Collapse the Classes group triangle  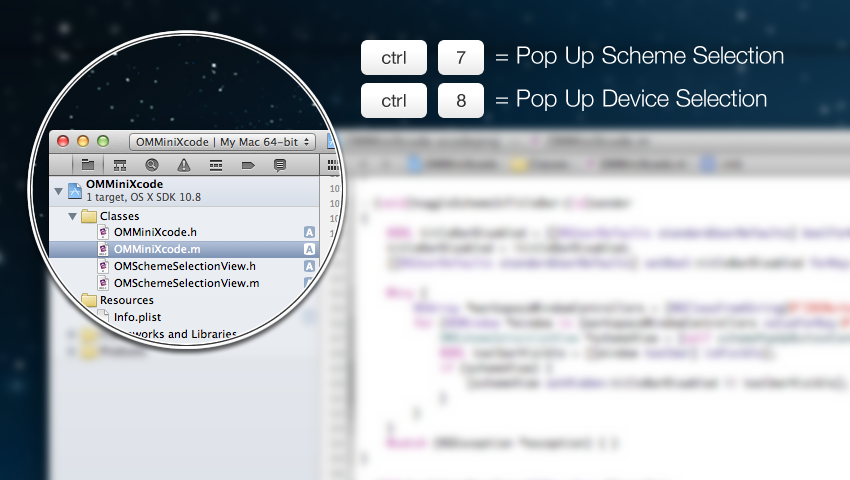tap(72, 216)
